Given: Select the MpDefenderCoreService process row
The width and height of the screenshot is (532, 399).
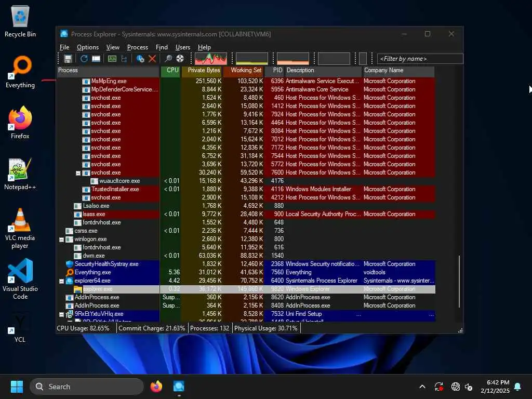Looking at the screenshot, I should pyautogui.click(x=246, y=89).
